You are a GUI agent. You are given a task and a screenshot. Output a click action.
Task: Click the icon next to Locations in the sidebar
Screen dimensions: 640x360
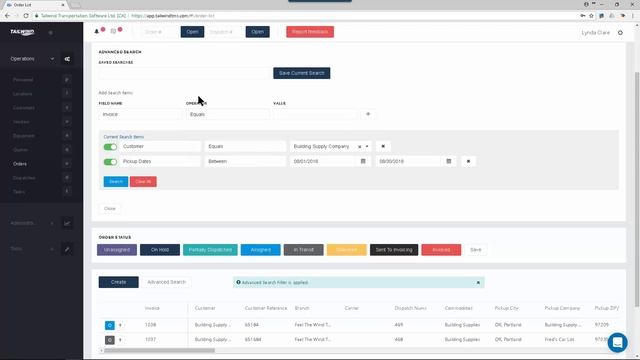[67, 93]
